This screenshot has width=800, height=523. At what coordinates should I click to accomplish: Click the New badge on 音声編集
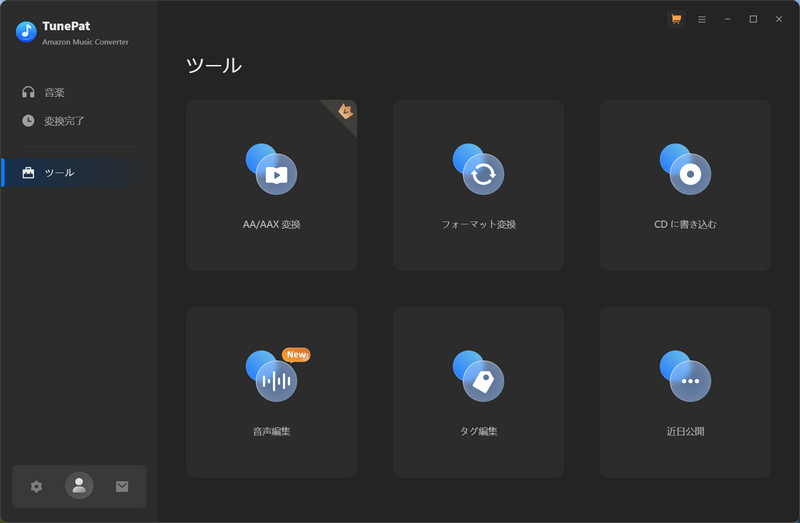(x=296, y=354)
